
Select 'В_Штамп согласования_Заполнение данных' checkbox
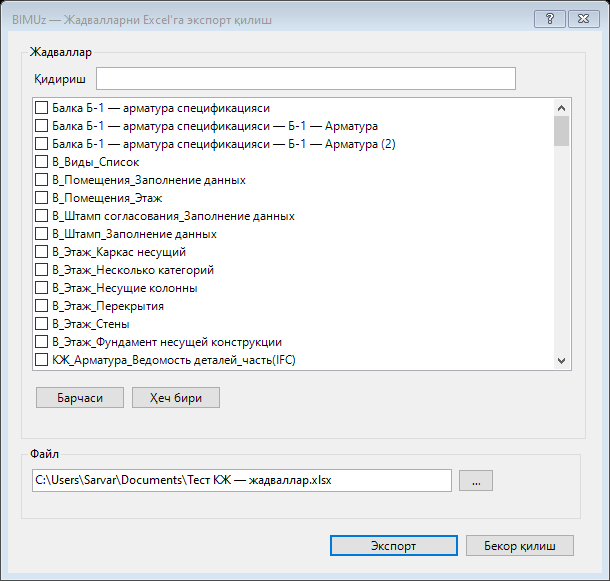point(41,216)
